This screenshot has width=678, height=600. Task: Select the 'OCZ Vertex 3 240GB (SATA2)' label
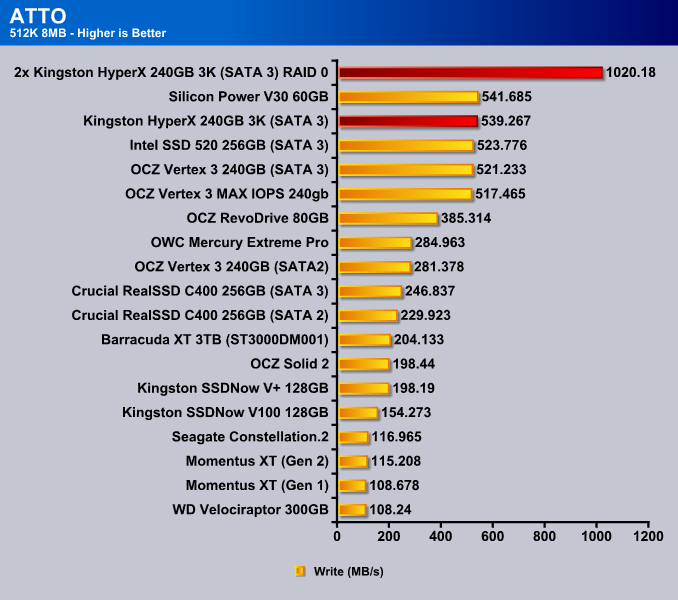pos(232,267)
